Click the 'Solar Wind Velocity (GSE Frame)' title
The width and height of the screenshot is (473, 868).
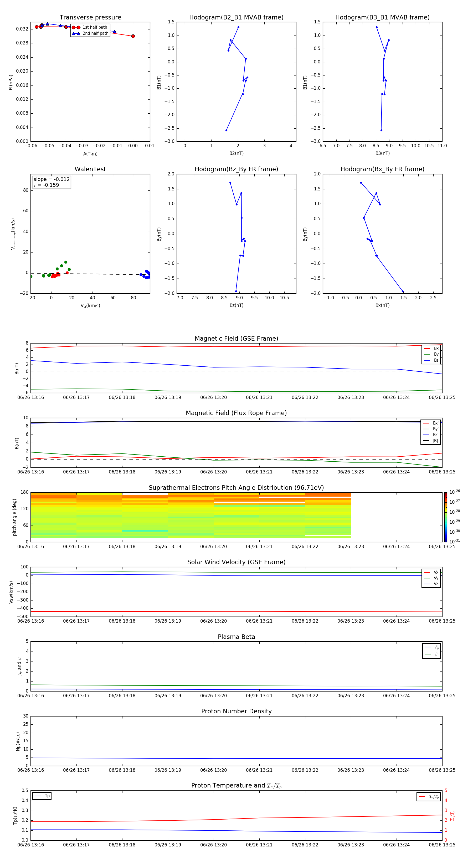(236, 562)
